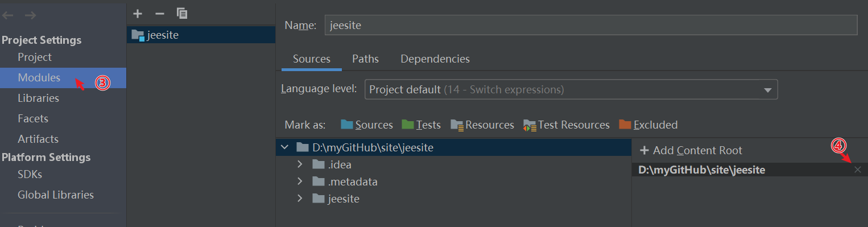The height and width of the screenshot is (227, 868).
Task: Open Libraries in Project Settings
Action: 38,98
